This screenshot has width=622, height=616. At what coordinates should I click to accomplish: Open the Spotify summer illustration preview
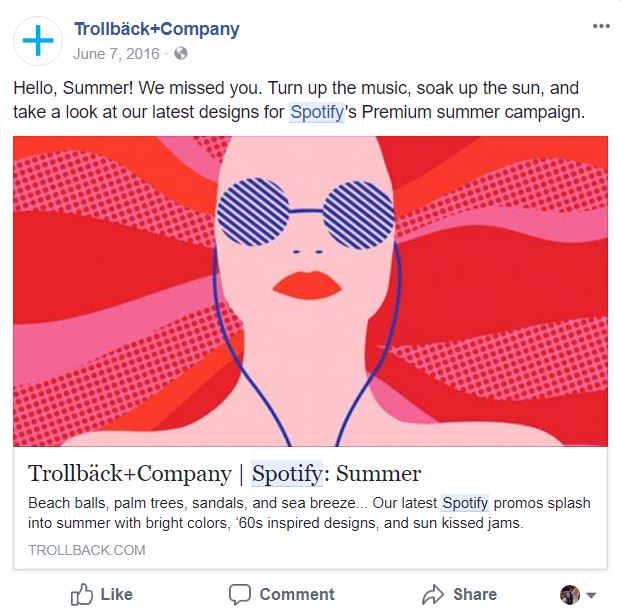tap(310, 291)
